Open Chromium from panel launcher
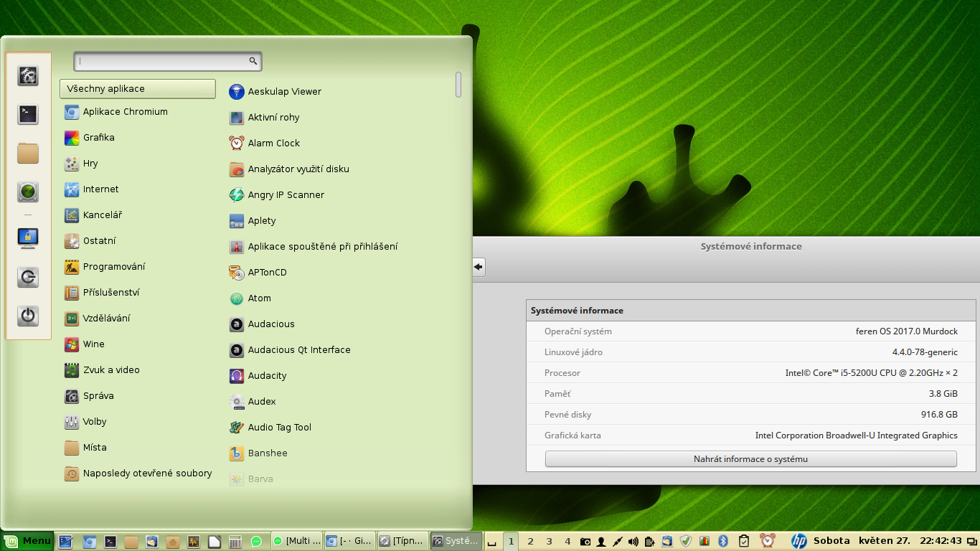980x551 pixels. pos(90,542)
